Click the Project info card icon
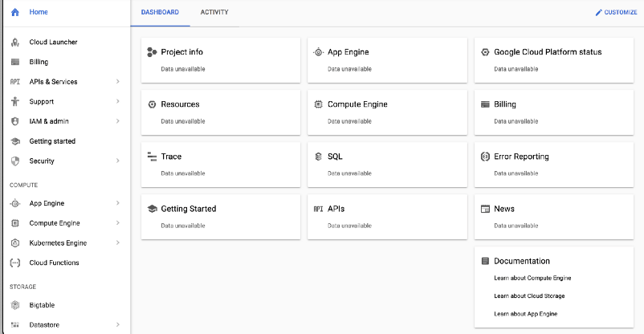 click(x=152, y=52)
